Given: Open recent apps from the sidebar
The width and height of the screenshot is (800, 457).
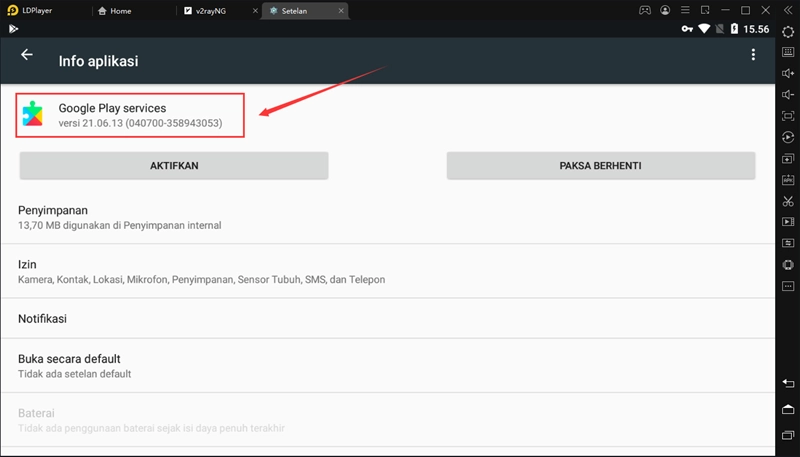Looking at the screenshot, I should [788, 435].
